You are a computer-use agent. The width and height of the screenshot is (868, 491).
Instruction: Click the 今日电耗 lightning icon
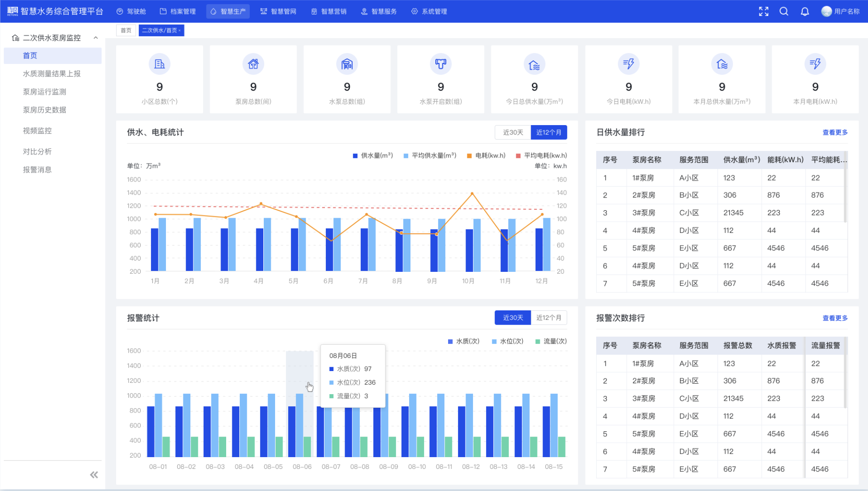pos(628,64)
